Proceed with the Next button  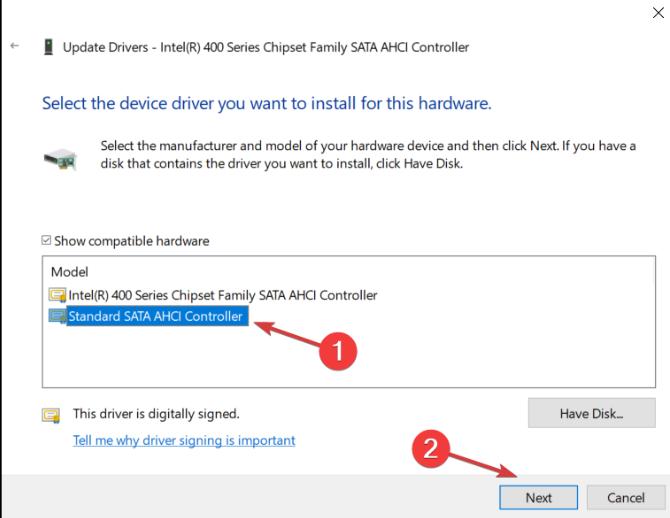538,497
